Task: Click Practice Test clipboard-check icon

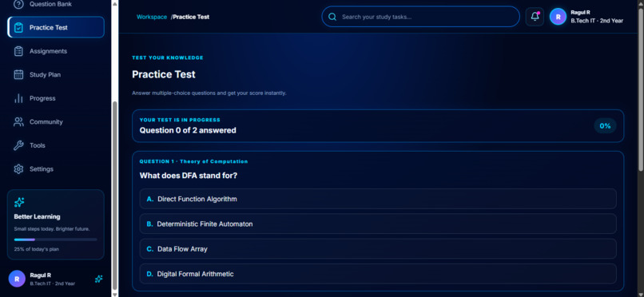Action: coord(18,27)
